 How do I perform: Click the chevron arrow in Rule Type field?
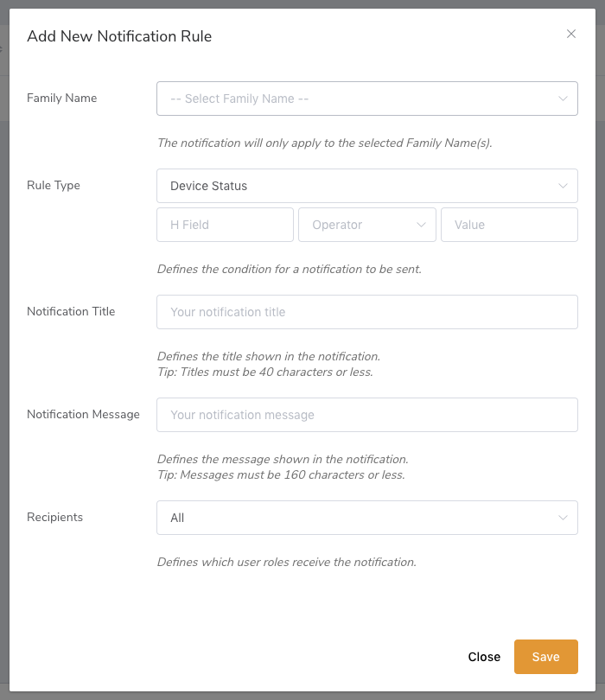[563, 186]
